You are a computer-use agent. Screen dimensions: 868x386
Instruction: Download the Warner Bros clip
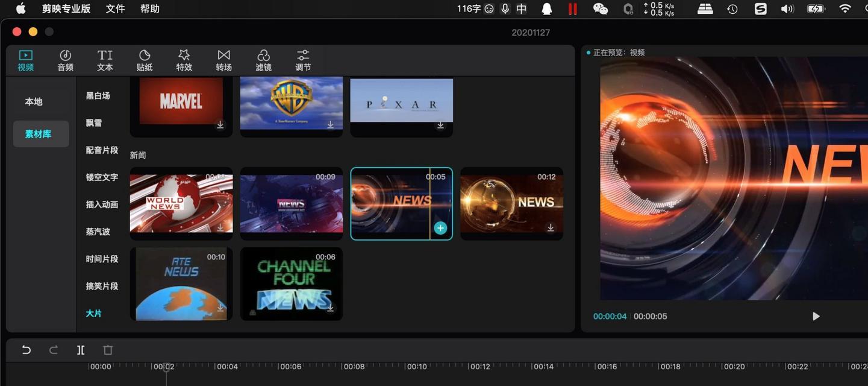[x=331, y=125]
